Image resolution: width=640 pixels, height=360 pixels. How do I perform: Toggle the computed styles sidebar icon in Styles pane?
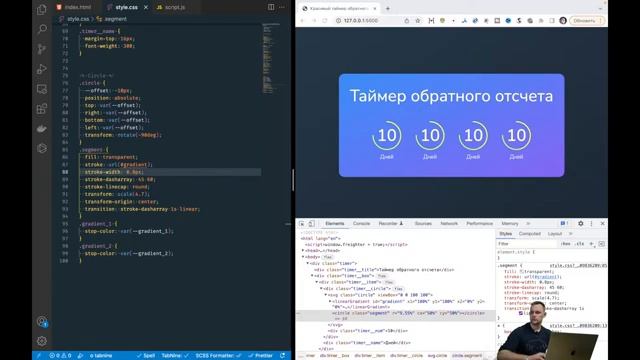(x=602, y=244)
